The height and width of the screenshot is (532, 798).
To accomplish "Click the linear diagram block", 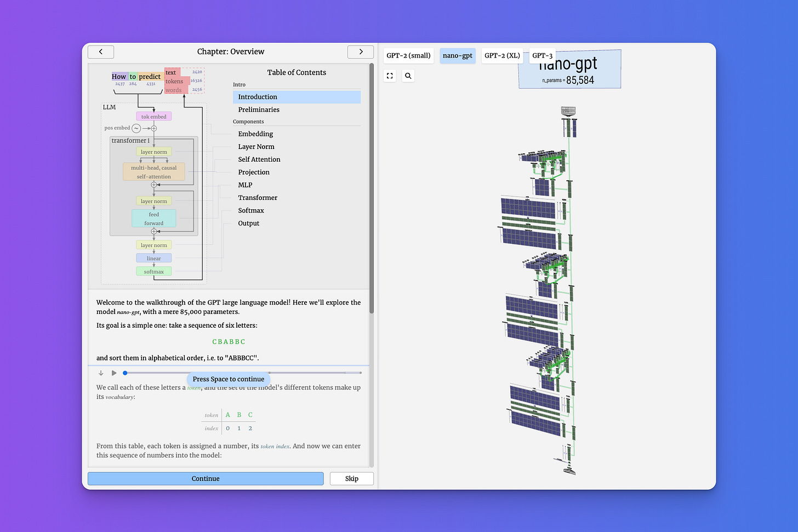I will coord(154,258).
